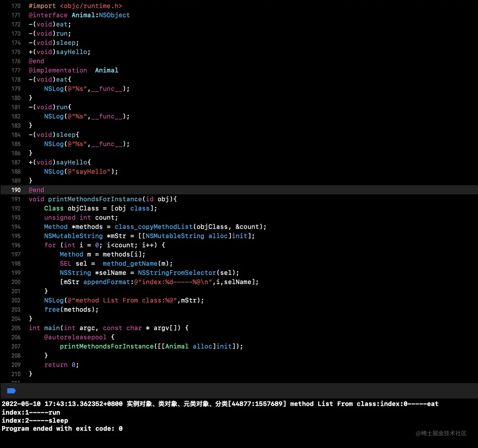The height and width of the screenshot is (448, 478).
Task: Set a breakpoint at line number 194
Action: [x=16, y=227]
